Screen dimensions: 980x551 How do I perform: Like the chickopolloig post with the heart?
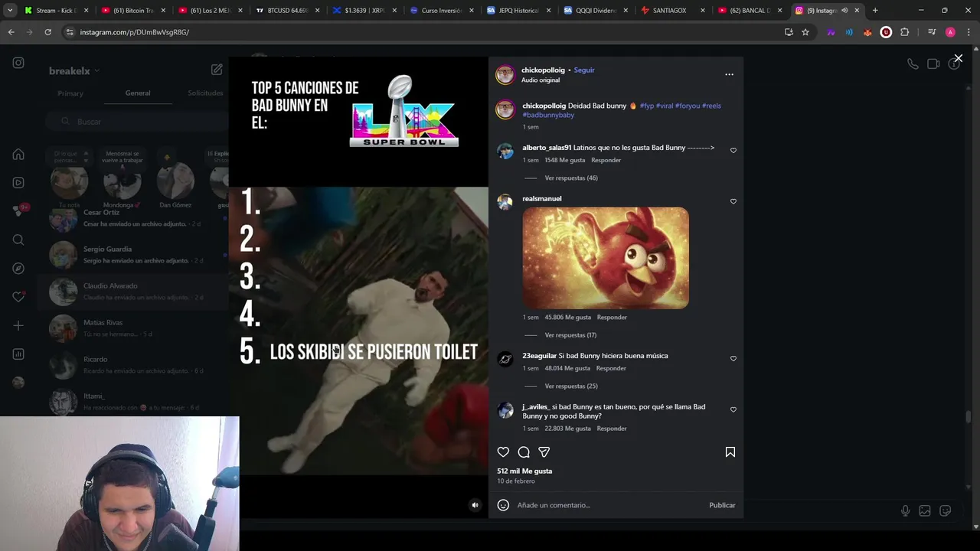[503, 452]
